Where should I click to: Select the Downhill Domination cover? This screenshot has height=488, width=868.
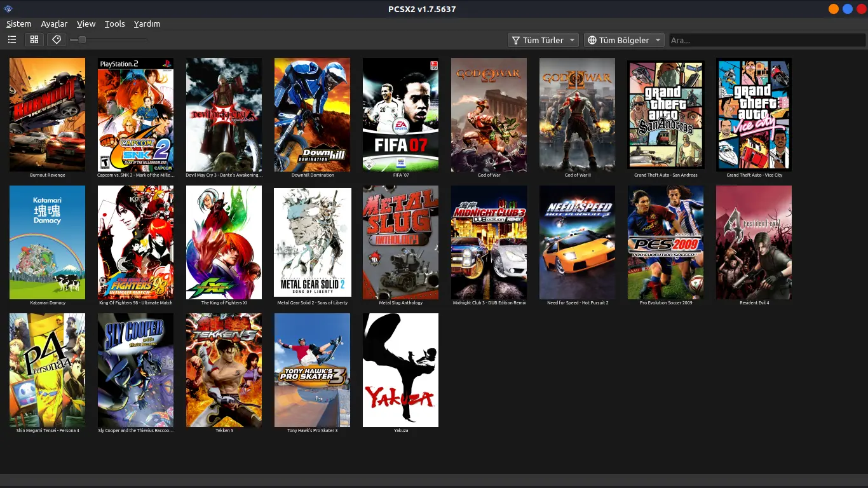coord(312,114)
